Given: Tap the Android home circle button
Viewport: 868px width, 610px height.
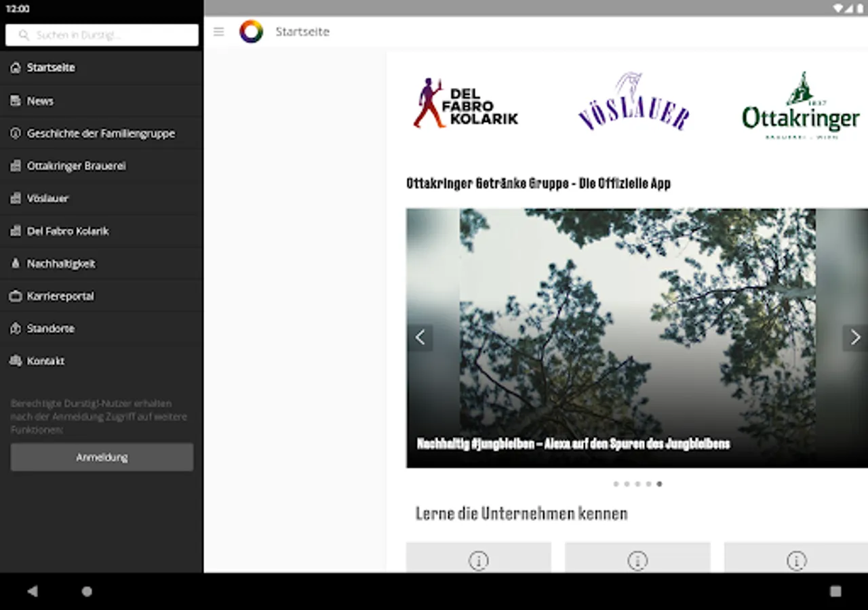Looking at the screenshot, I should tap(87, 591).
